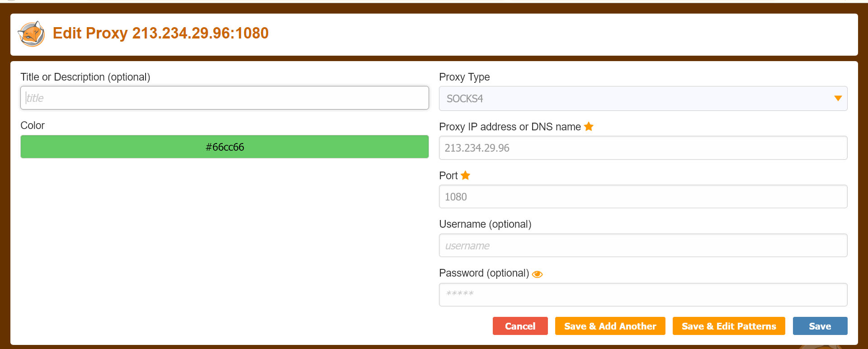The height and width of the screenshot is (349, 868).
Task: Click the 'Username (optional)' label
Action: [x=485, y=224]
